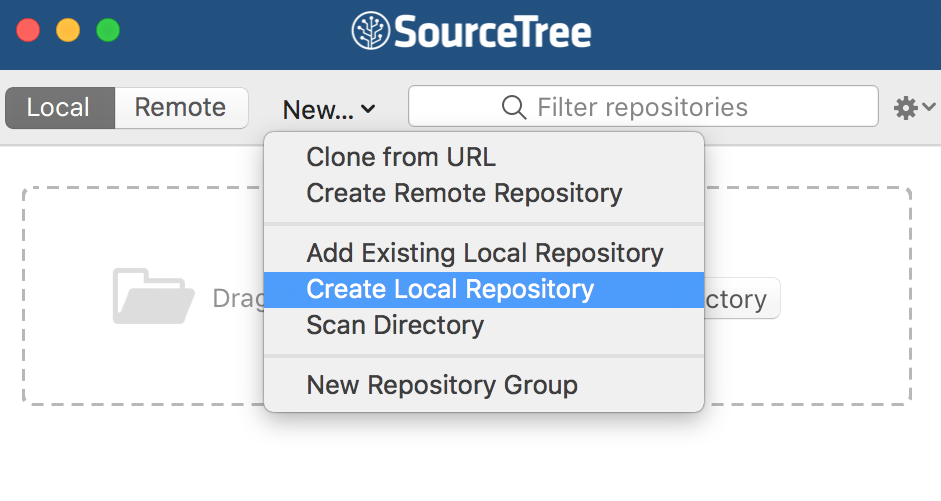This screenshot has width=941, height=501.
Task: Select the highlighted Create Local Repository
Action: [x=450, y=289]
